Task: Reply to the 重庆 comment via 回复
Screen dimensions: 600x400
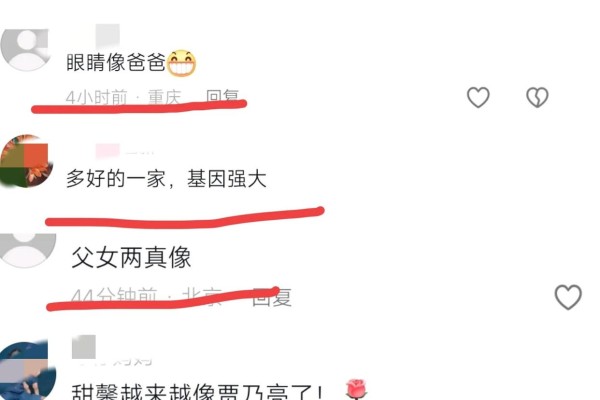Action: (222, 97)
